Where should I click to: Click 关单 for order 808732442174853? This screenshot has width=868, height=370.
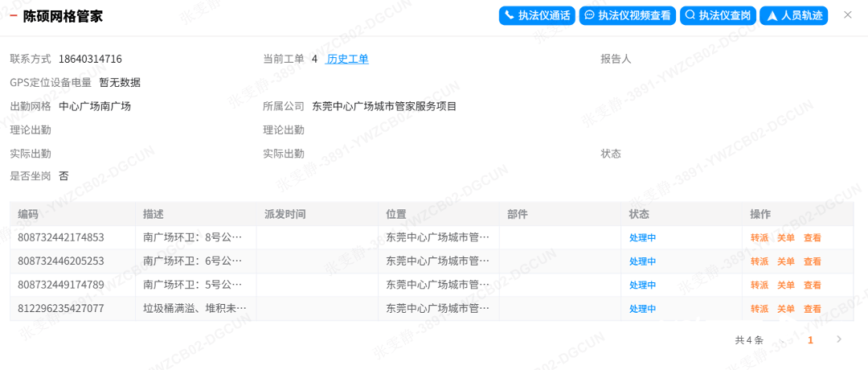pos(786,237)
